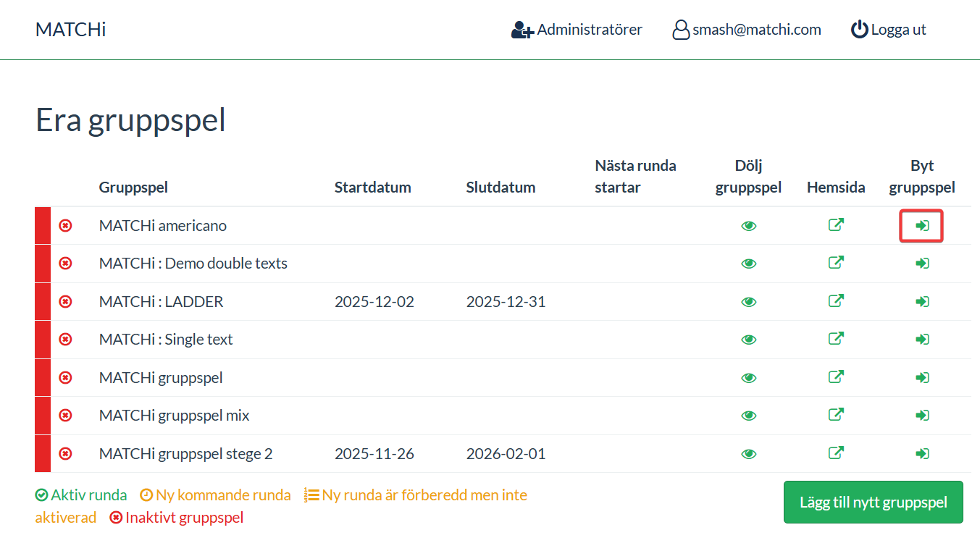
Task: Open Administratörer in the top navigation
Action: (x=577, y=30)
